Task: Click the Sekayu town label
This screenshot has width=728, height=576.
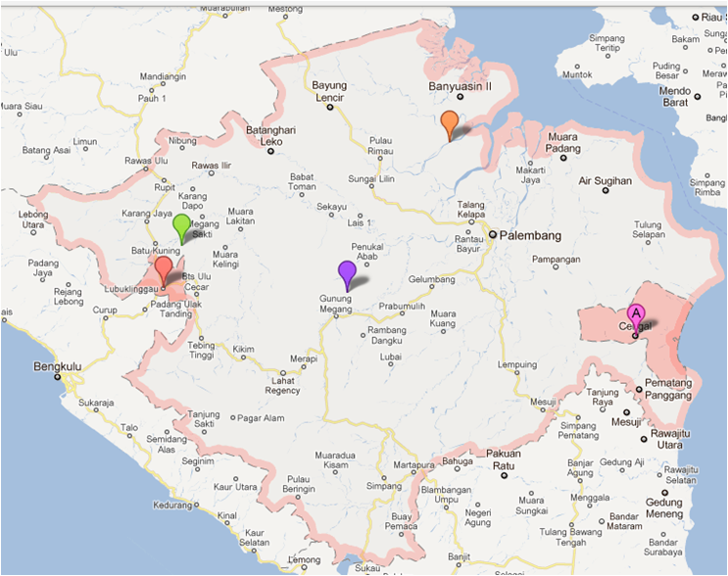Action: (x=331, y=207)
